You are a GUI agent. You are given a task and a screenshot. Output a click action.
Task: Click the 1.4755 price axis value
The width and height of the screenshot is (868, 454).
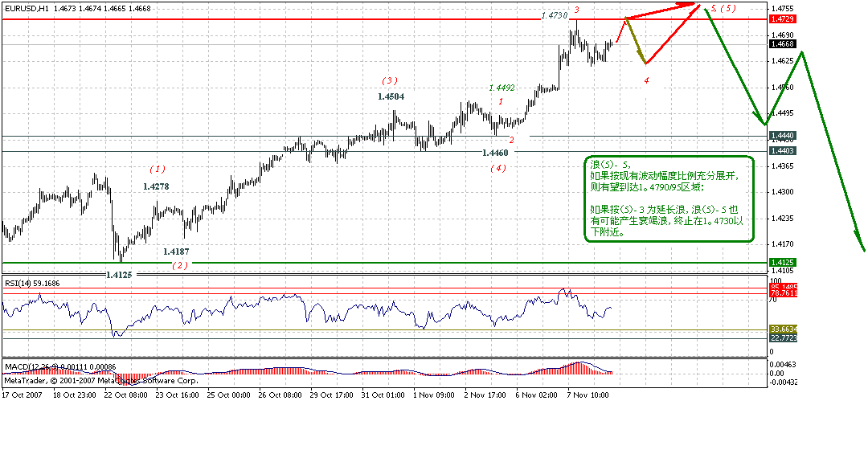[x=783, y=9]
